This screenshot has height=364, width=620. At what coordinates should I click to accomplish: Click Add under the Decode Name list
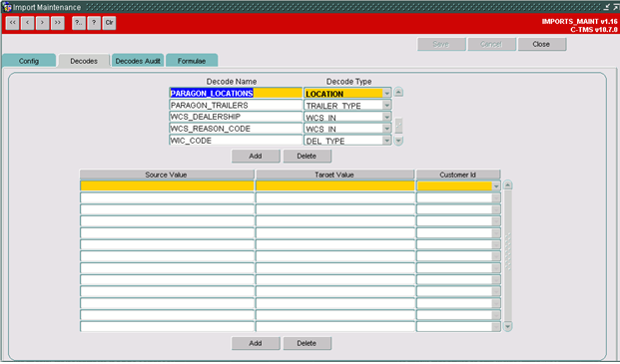[256, 156]
